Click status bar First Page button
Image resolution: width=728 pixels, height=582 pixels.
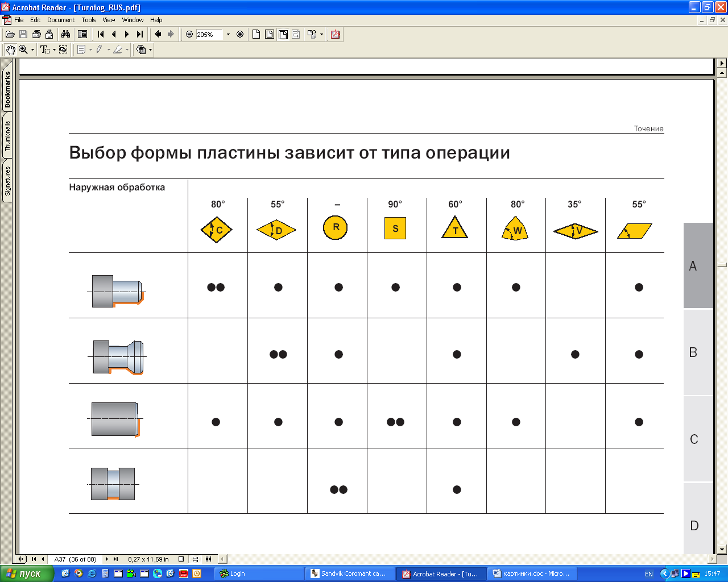[x=34, y=559]
